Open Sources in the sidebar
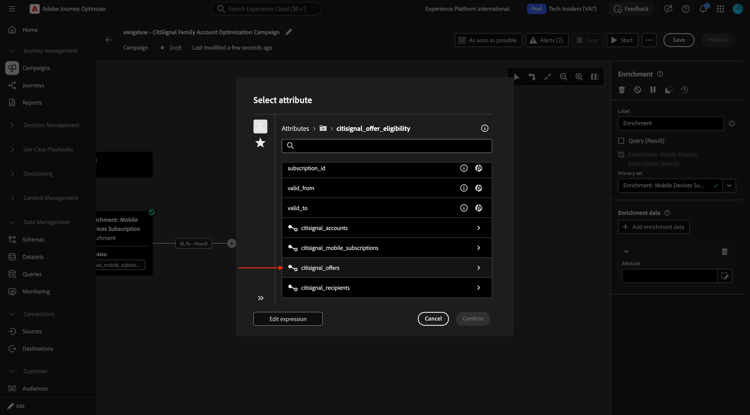750x415 pixels. click(x=32, y=331)
